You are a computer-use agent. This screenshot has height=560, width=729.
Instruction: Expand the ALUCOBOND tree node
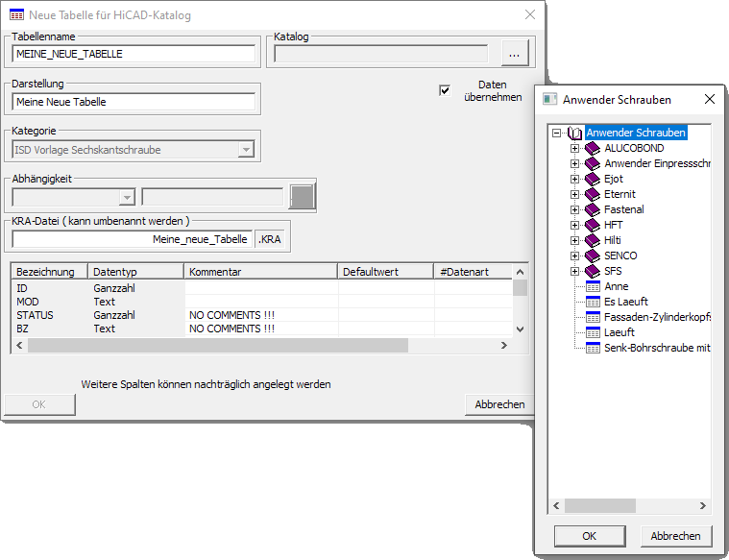tap(574, 149)
